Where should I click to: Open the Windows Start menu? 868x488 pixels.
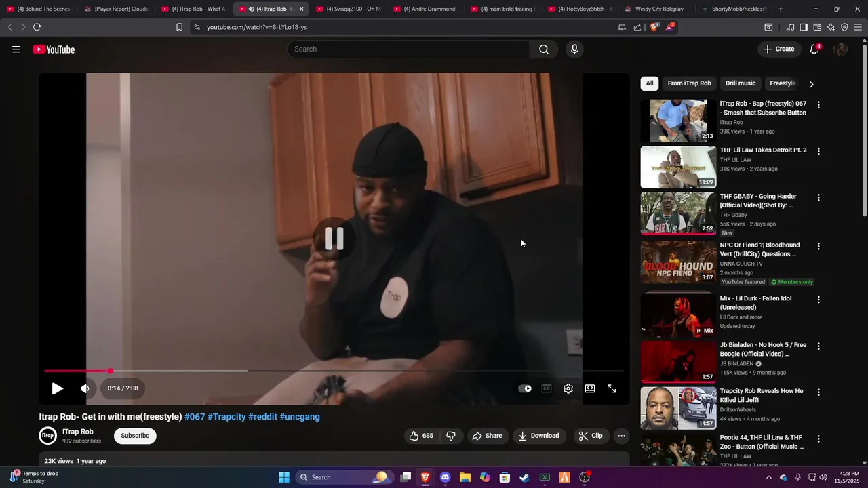pyautogui.click(x=284, y=477)
